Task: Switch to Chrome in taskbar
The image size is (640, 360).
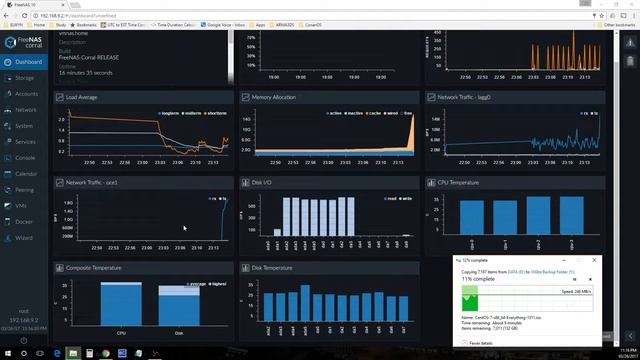Action: tap(106, 353)
